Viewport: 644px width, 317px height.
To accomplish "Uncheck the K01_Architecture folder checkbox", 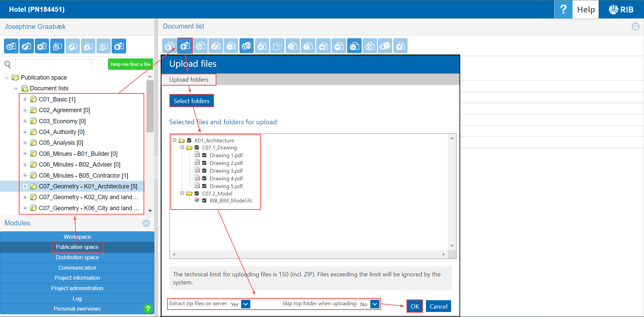I will pyautogui.click(x=189, y=140).
